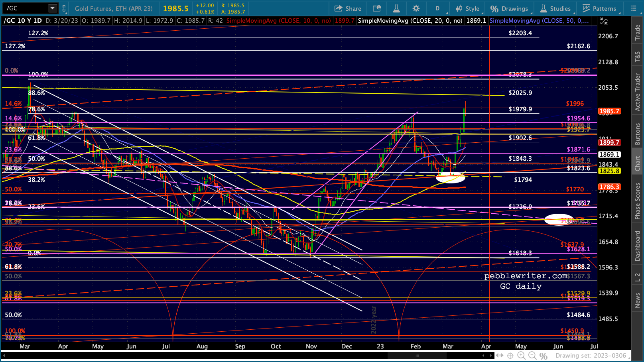Open the order entry tools icon

tap(377, 8)
